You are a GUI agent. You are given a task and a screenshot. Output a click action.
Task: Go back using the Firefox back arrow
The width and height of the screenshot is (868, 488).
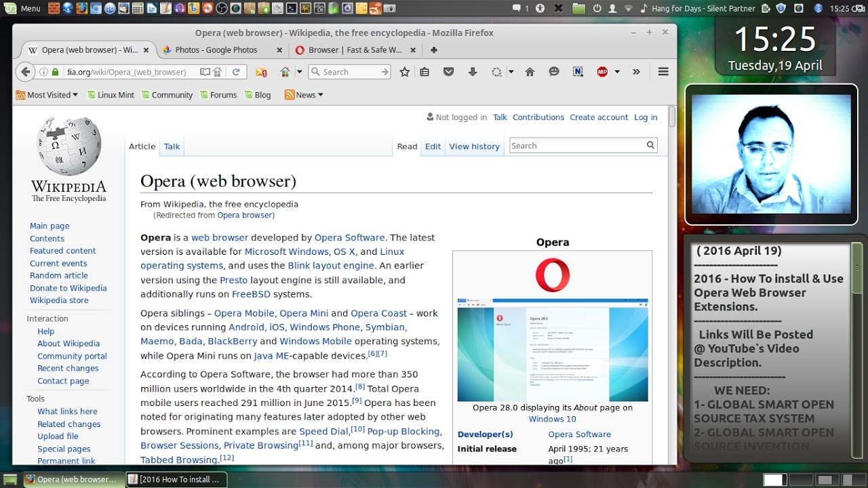click(25, 72)
